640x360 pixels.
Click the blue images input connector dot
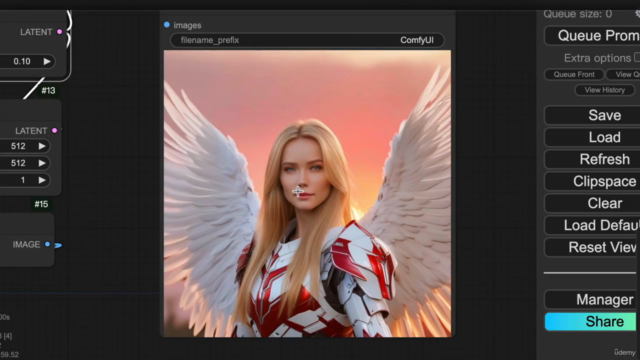pos(167,25)
